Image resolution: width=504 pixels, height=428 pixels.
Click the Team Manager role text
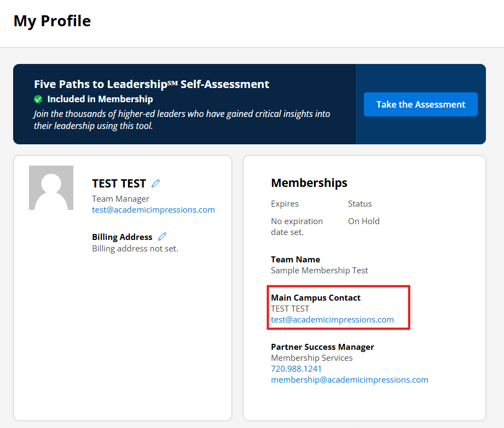pos(120,199)
